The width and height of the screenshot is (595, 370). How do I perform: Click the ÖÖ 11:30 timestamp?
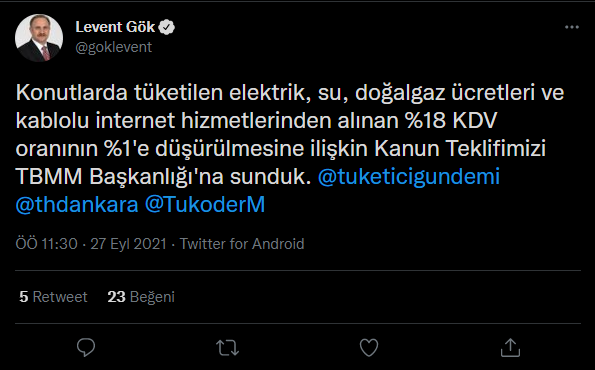[x=46, y=244]
